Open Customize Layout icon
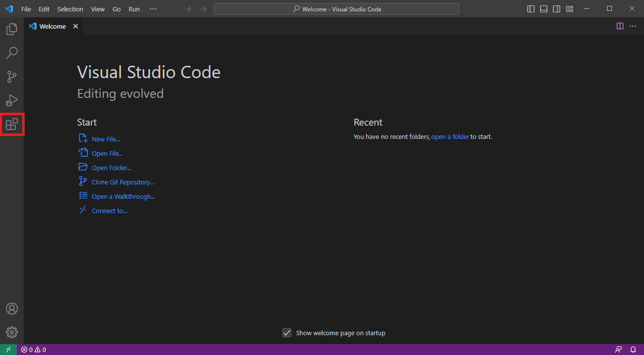Viewport: 644px width, 355px height. click(570, 9)
